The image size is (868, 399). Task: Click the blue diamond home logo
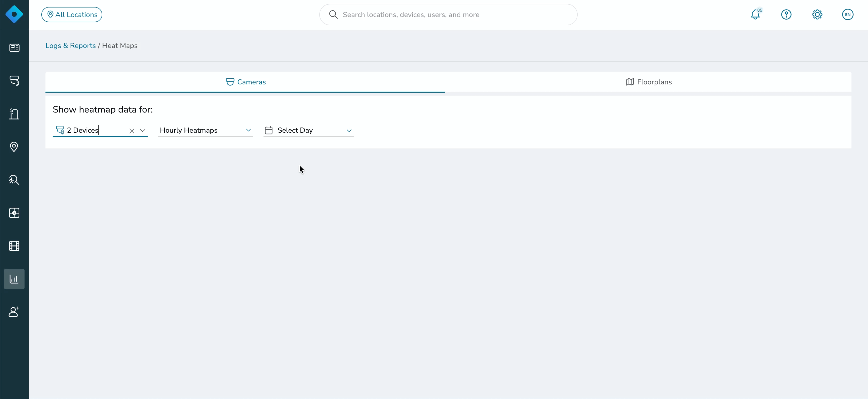14,14
